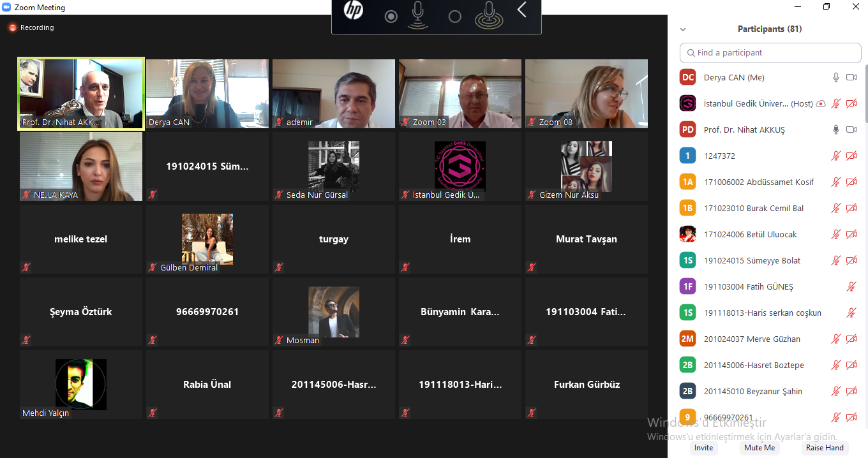Click muted mic icon of İstanbul Gedik host
The height and width of the screenshot is (458, 868).
(x=836, y=103)
